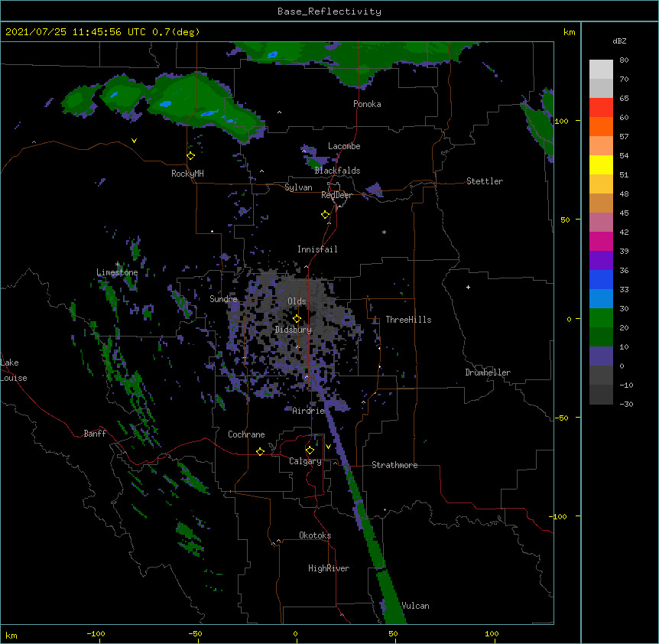Click the Ponoka city label
This screenshot has width=659, height=644.
367,104
